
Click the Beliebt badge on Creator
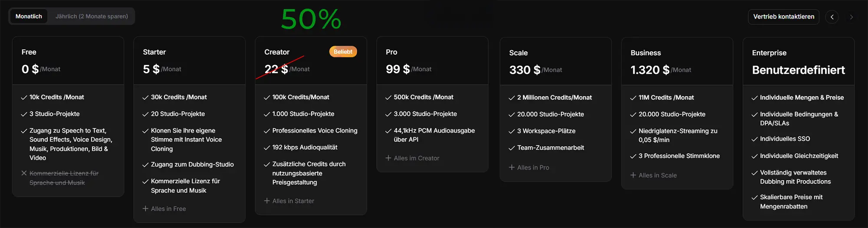343,52
